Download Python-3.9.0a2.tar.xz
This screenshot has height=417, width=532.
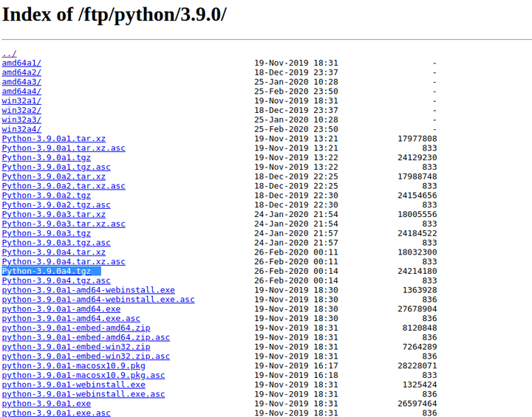[x=54, y=176]
